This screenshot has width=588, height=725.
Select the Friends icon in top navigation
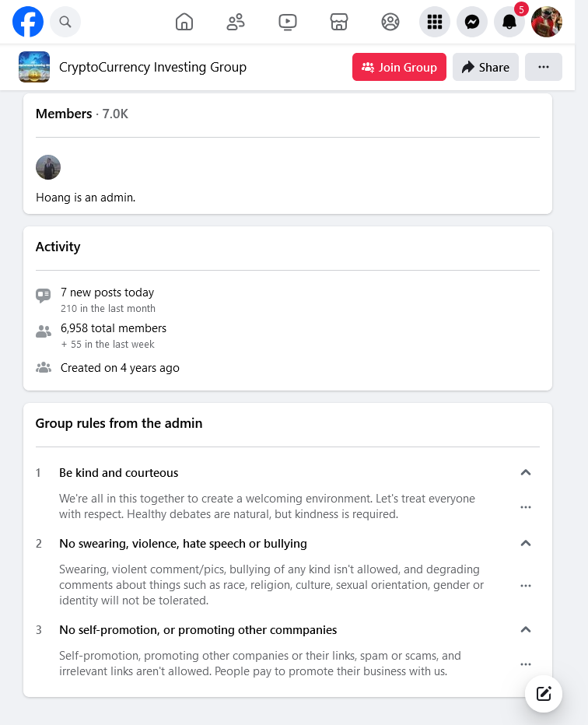[x=236, y=22]
